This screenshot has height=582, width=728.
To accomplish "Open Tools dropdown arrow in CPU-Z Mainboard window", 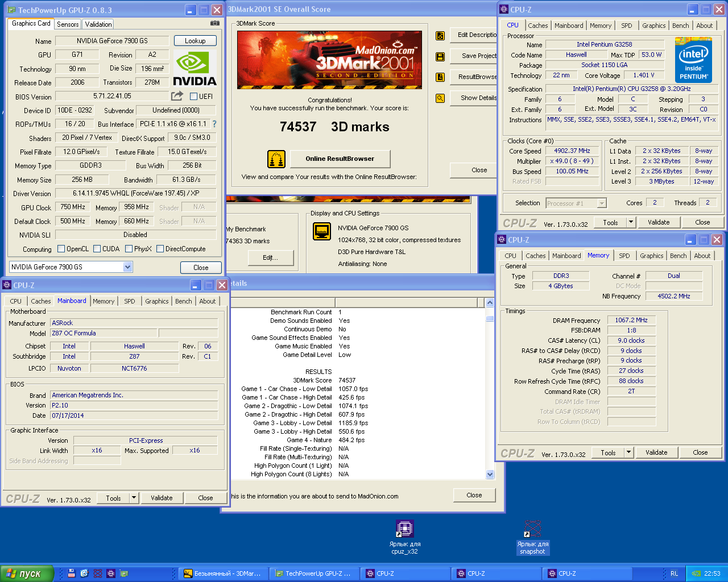I will point(134,498).
